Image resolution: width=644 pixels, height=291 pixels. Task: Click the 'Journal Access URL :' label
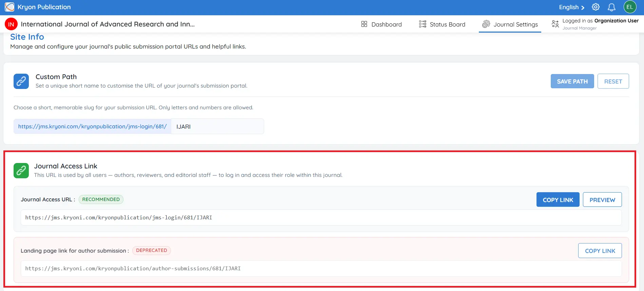pyautogui.click(x=48, y=199)
